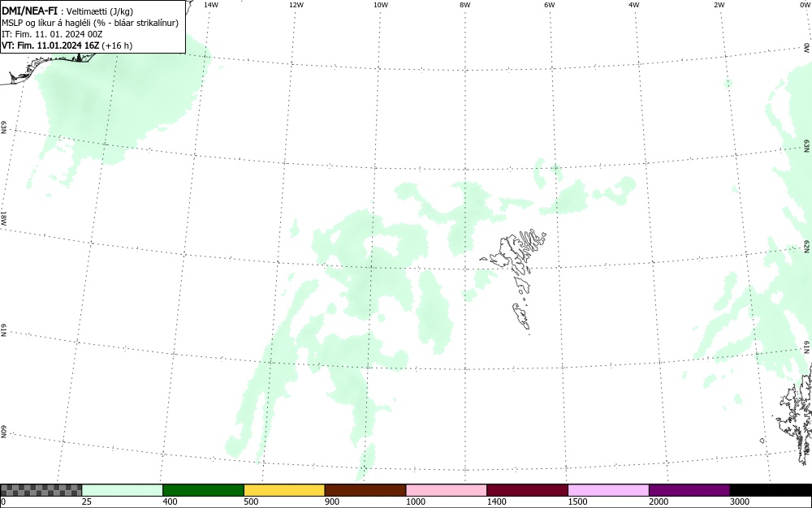The width and height of the screenshot is (812, 508).
Task: Click the right-edge 62N latitude label
Action: coord(806,246)
